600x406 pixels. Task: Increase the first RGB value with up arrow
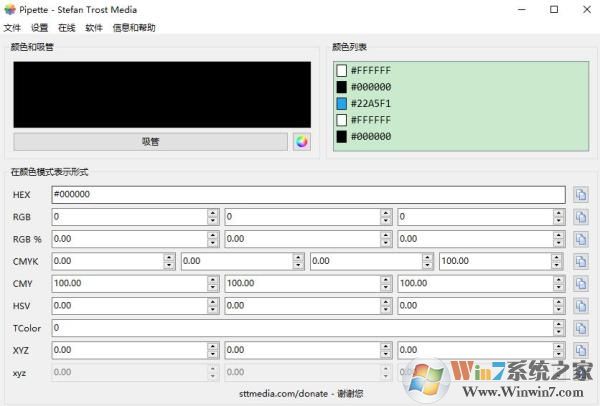[x=213, y=213]
